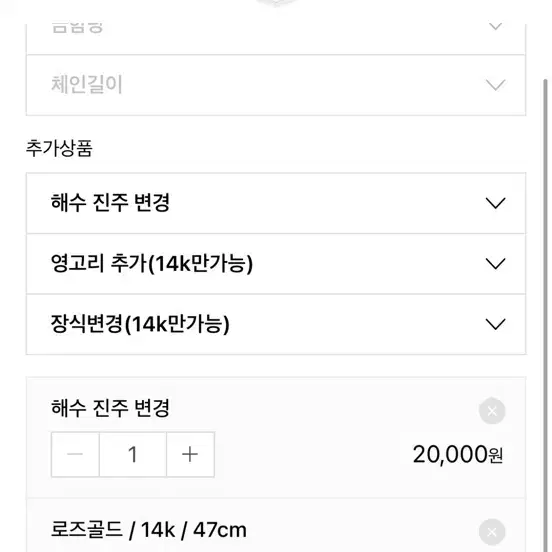Remove the 해수 진주 변경 selected item

492,411
